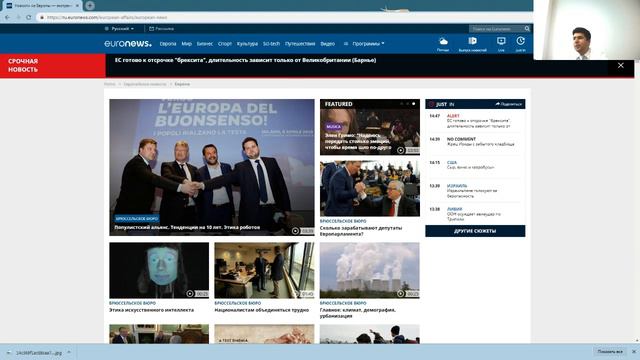Open the Европа menu item
The width and height of the screenshot is (640, 360).
click(x=168, y=44)
